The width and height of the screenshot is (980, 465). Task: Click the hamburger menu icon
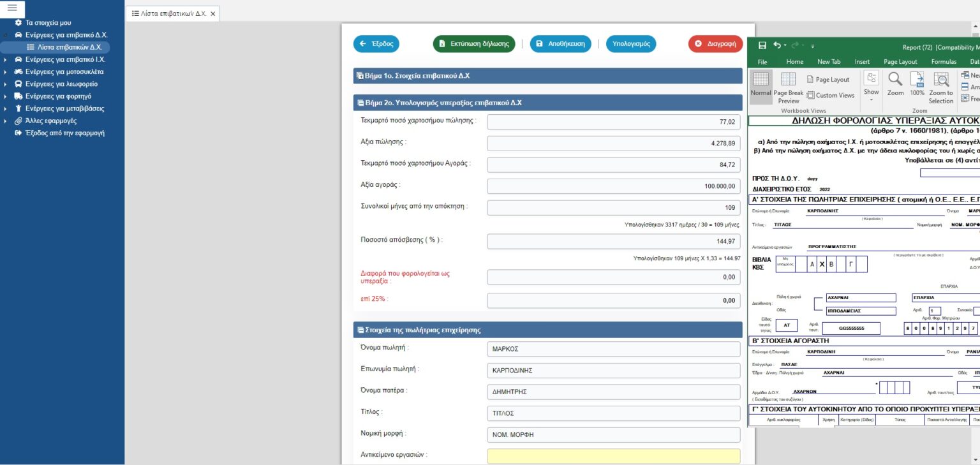click(x=12, y=8)
